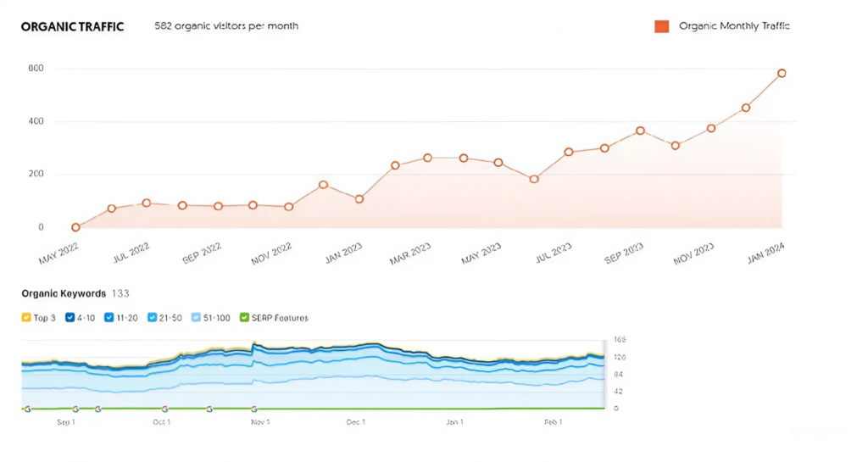Select the May 2022 data point at zero
868x462 pixels.
click(x=76, y=227)
